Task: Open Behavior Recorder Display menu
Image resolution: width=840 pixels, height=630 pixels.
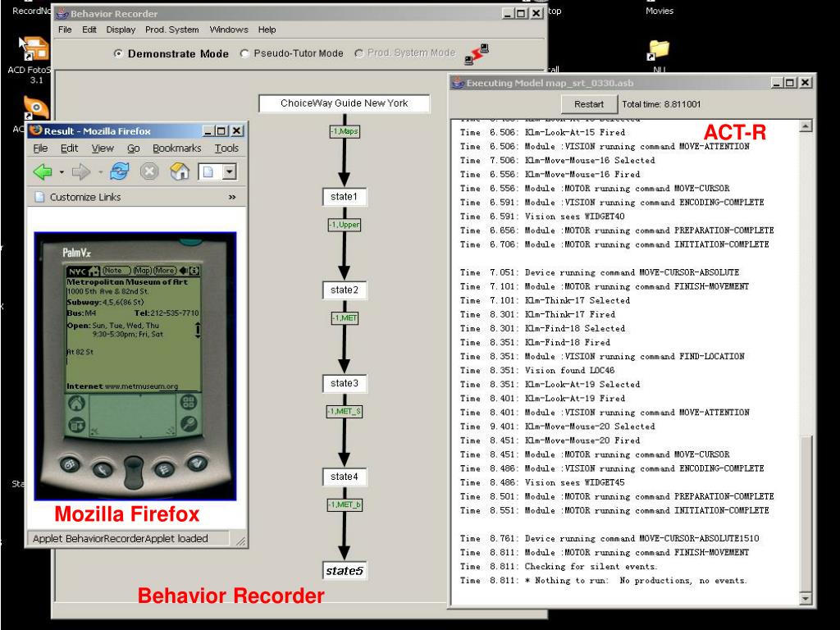Action: tap(121, 30)
